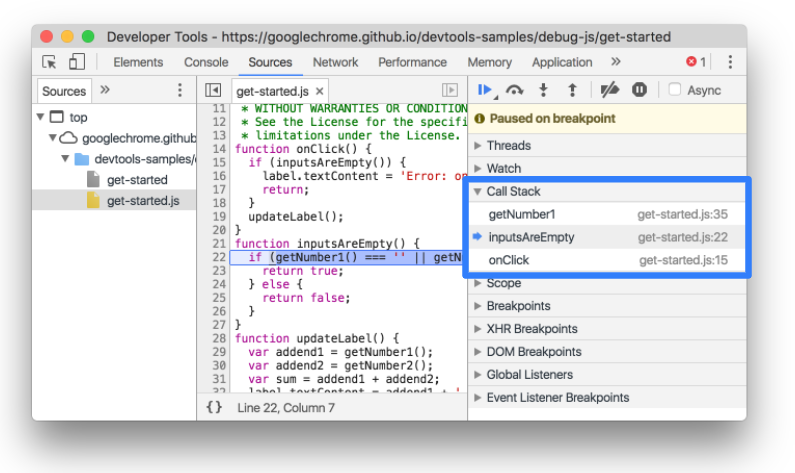Select the Sources panel tab
Screen dimensions: 795x473
click(x=270, y=62)
